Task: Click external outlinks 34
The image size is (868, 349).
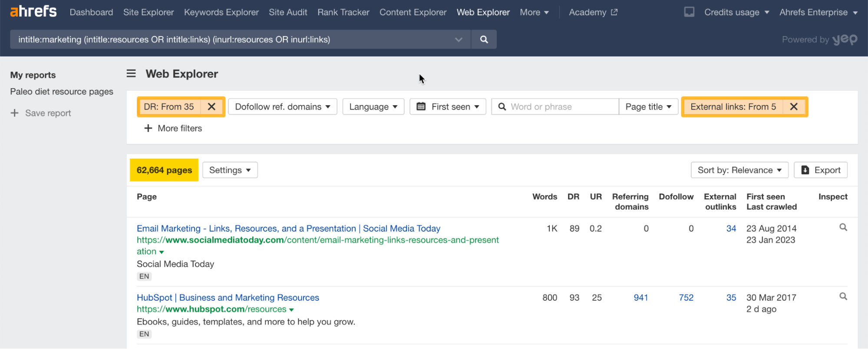Action: 731,228
